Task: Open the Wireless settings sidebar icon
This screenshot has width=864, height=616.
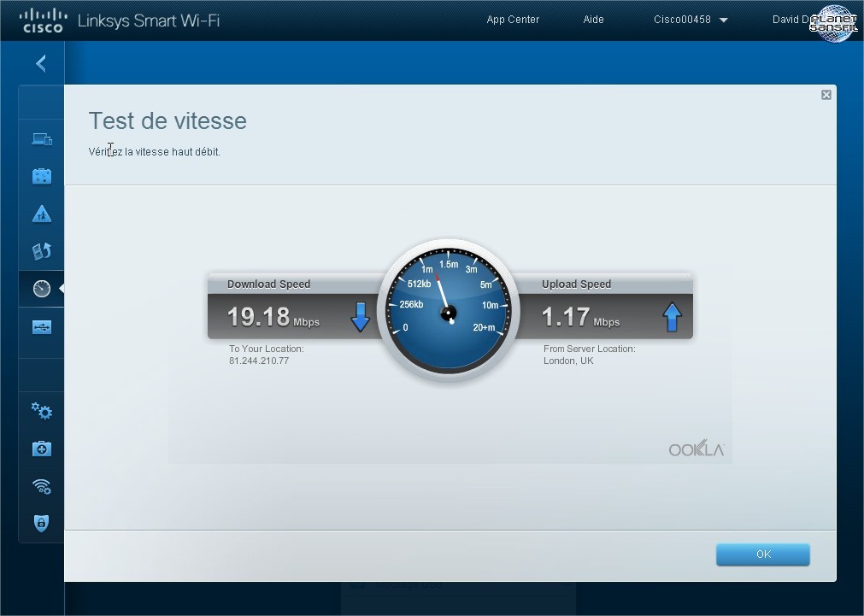Action: (42, 486)
